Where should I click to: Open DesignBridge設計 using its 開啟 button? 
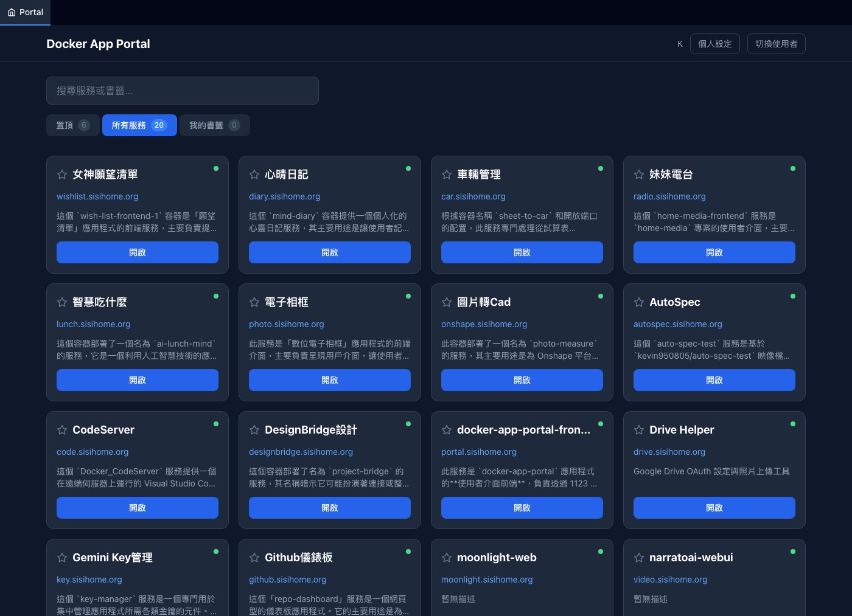(x=330, y=508)
